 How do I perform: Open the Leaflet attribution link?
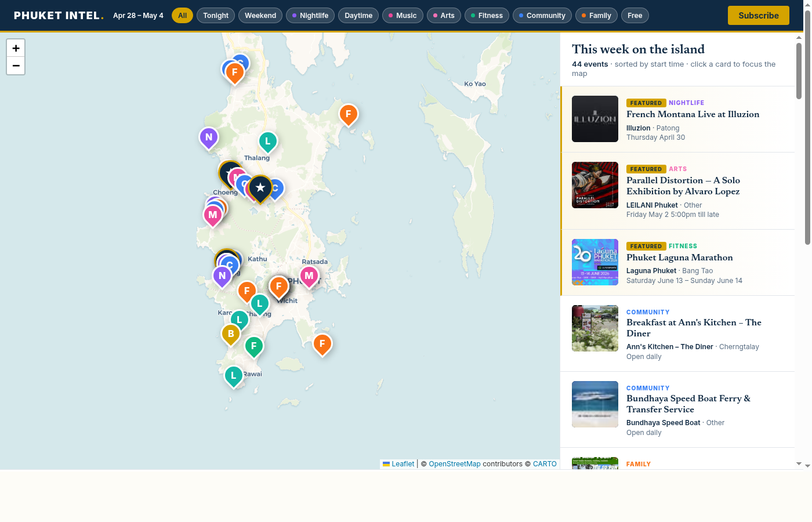coord(398,464)
